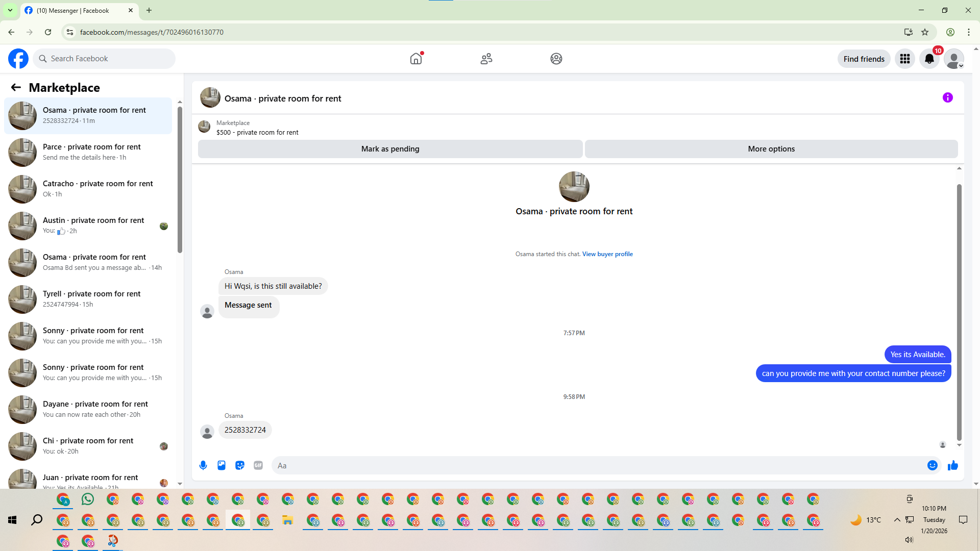
Task: Open Austin private room for rent chat
Action: tap(88, 226)
